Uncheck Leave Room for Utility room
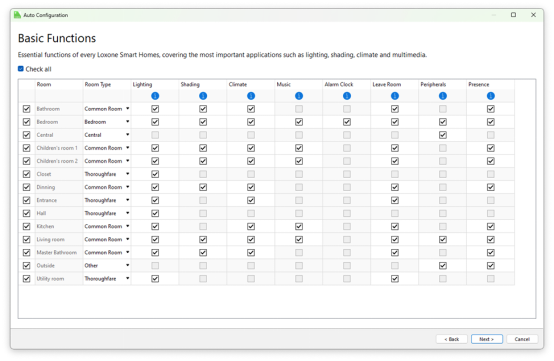Screen dimensions: 554x361 click(x=395, y=279)
